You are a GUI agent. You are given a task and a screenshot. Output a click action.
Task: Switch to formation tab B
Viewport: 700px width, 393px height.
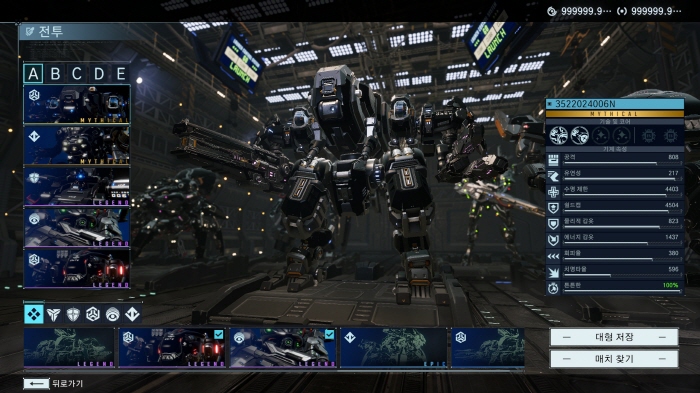[55, 74]
